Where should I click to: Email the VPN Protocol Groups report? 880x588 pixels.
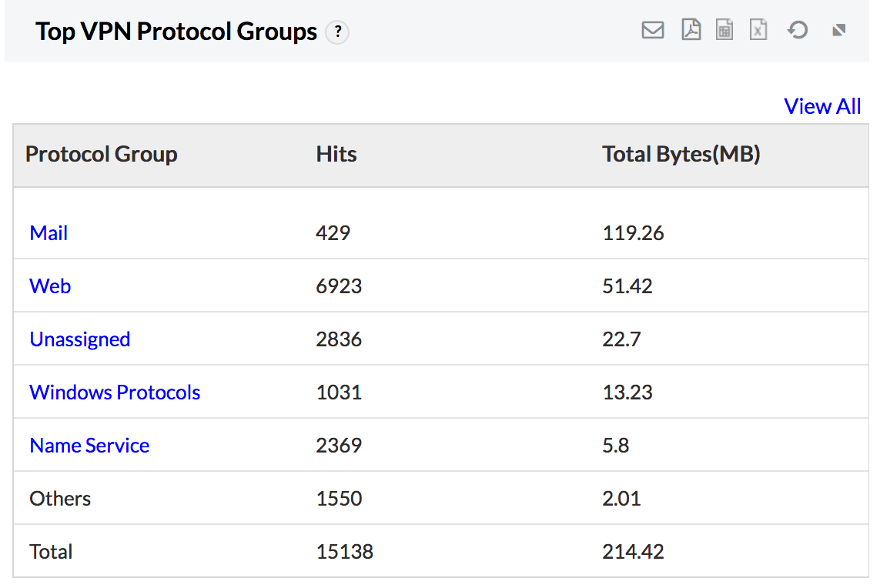point(652,30)
